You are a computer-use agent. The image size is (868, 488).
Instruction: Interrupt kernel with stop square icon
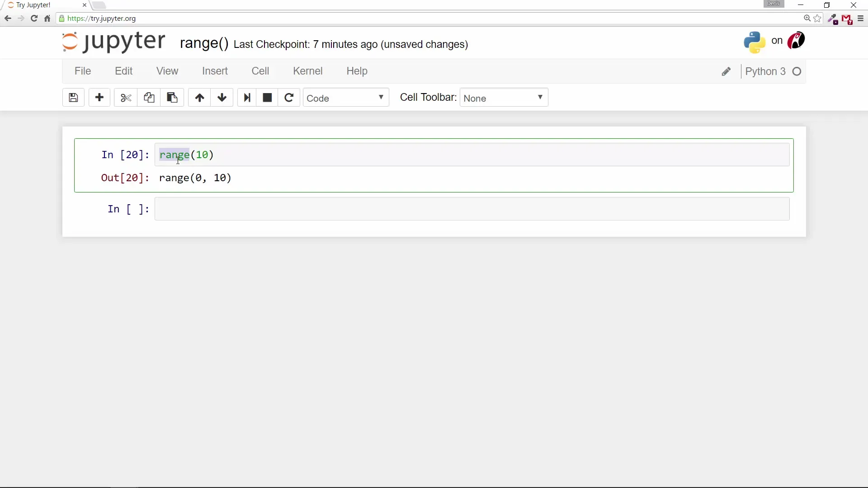coord(267,98)
